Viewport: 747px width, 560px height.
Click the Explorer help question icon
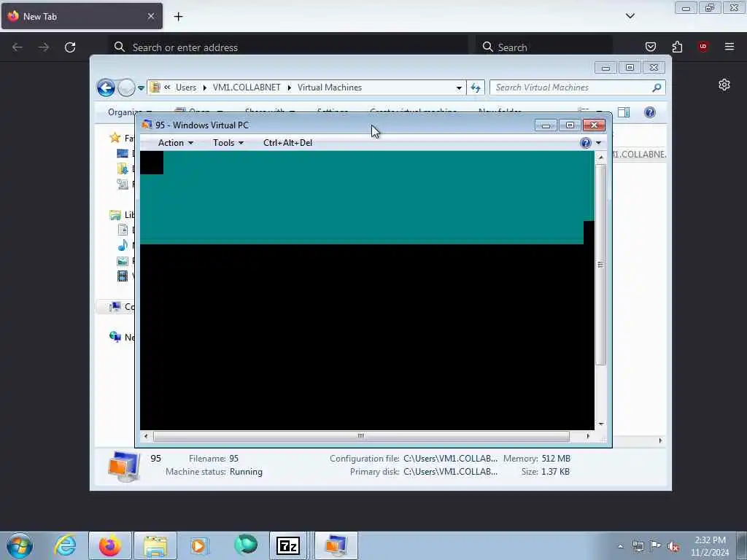click(x=650, y=112)
